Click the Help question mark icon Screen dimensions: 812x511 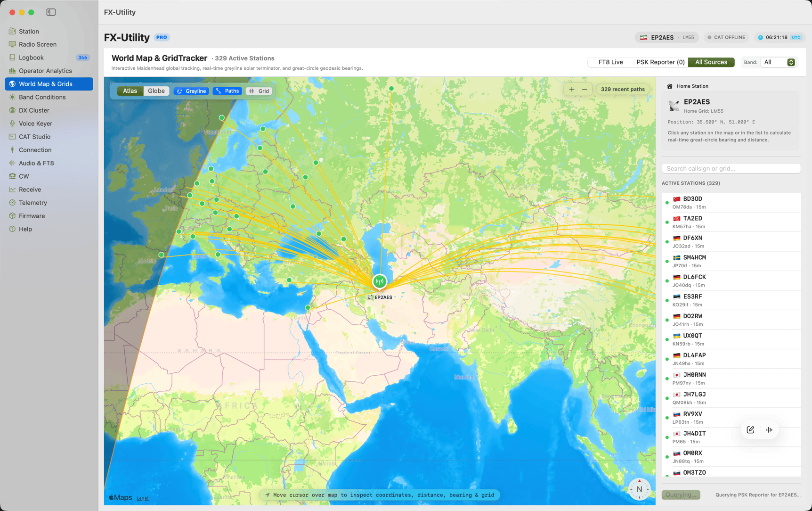click(x=12, y=229)
